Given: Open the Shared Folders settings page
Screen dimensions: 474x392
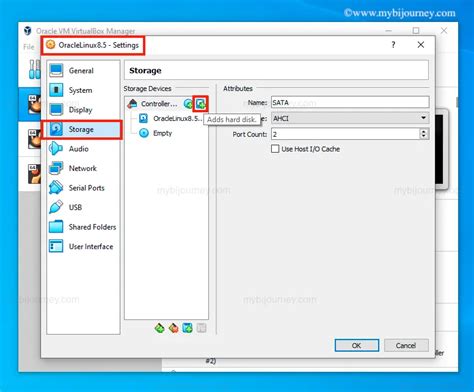Looking at the screenshot, I should (x=83, y=227).
